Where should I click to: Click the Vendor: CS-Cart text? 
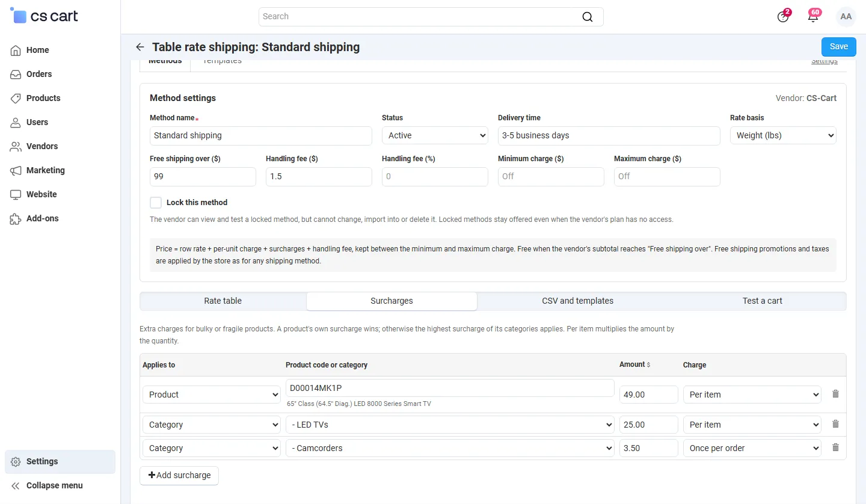(806, 98)
